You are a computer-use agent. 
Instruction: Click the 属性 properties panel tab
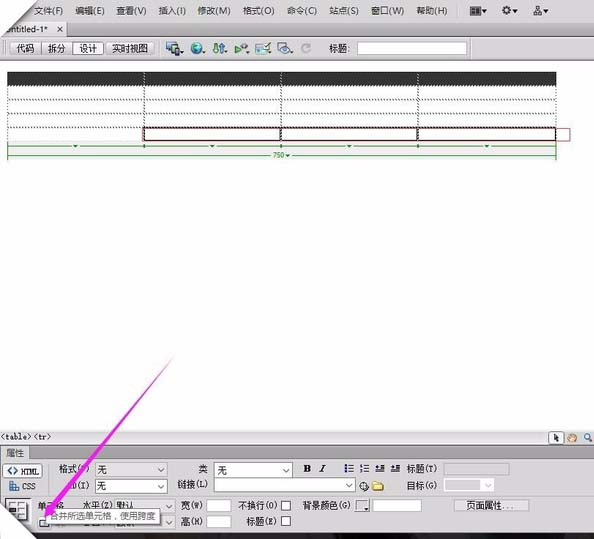click(x=15, y=453)
